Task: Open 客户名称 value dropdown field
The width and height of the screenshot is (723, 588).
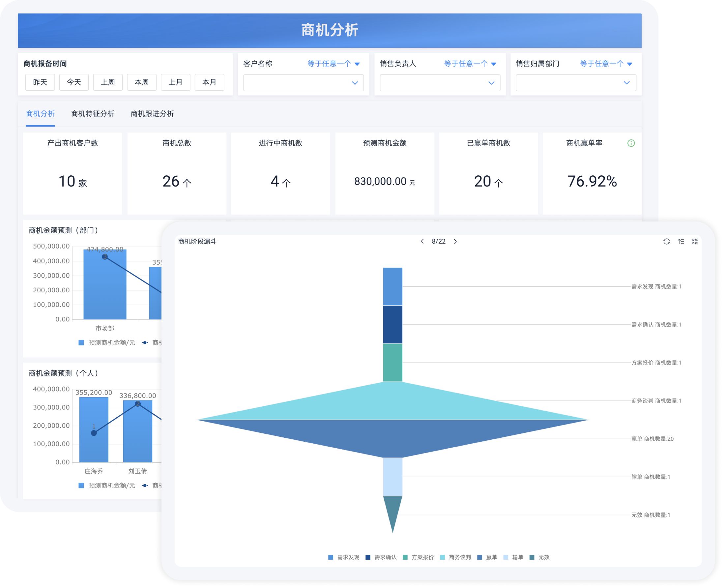Action: [304, 83]
